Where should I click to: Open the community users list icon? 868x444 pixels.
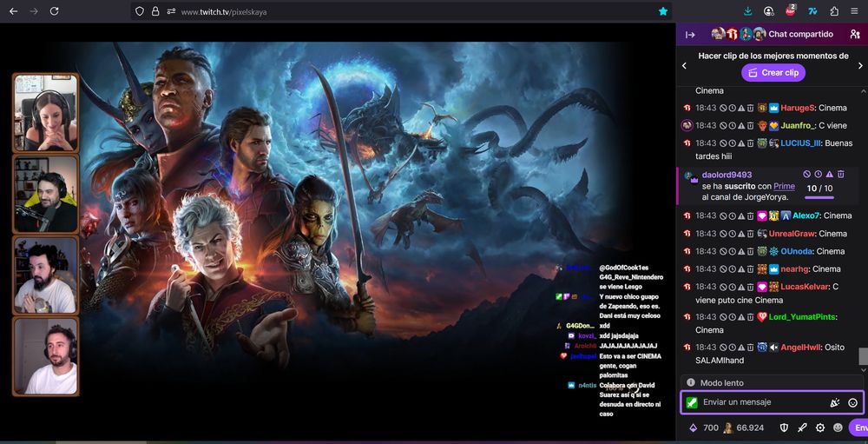pyautogui.click(x=855, y=35)
